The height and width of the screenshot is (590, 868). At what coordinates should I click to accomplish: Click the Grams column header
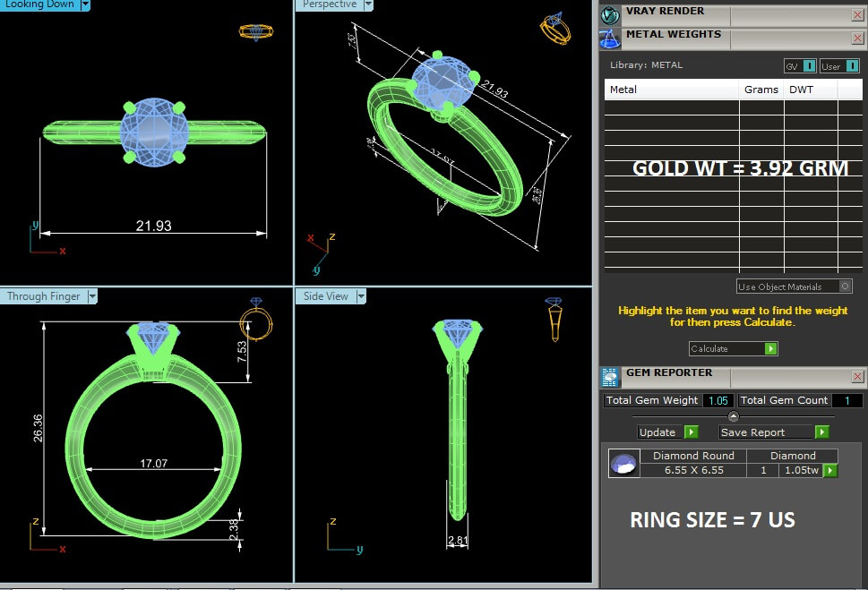pyautogui.click(x=761, y=90)
